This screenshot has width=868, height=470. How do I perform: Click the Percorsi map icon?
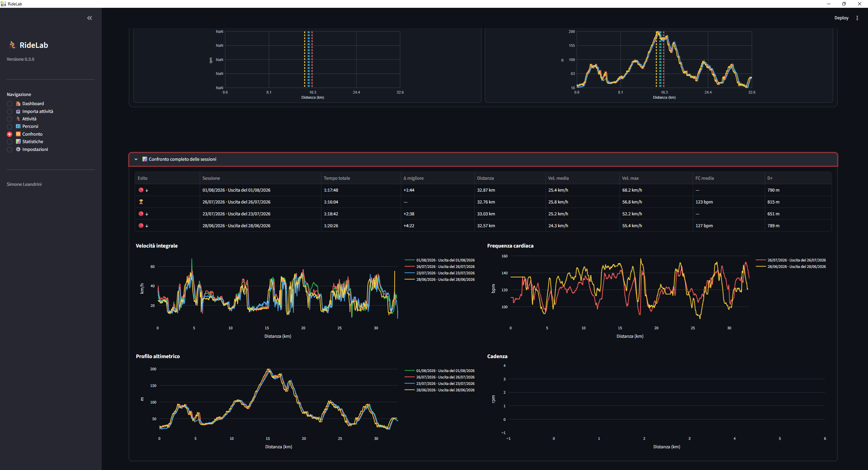[18, 126]
